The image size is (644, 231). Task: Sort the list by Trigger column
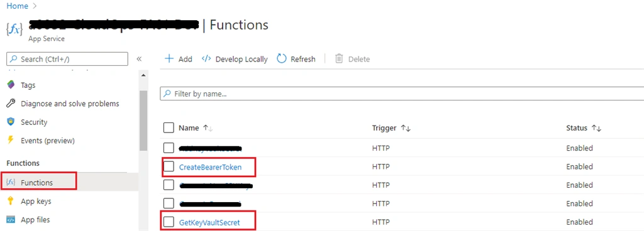[391, 128]
